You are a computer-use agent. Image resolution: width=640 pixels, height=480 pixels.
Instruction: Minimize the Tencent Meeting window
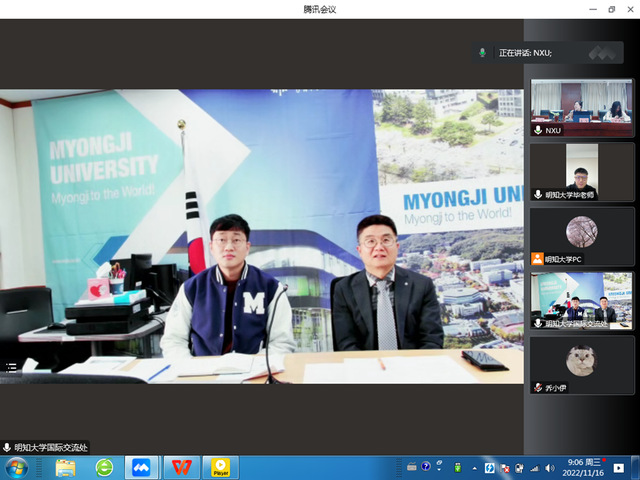593,9
